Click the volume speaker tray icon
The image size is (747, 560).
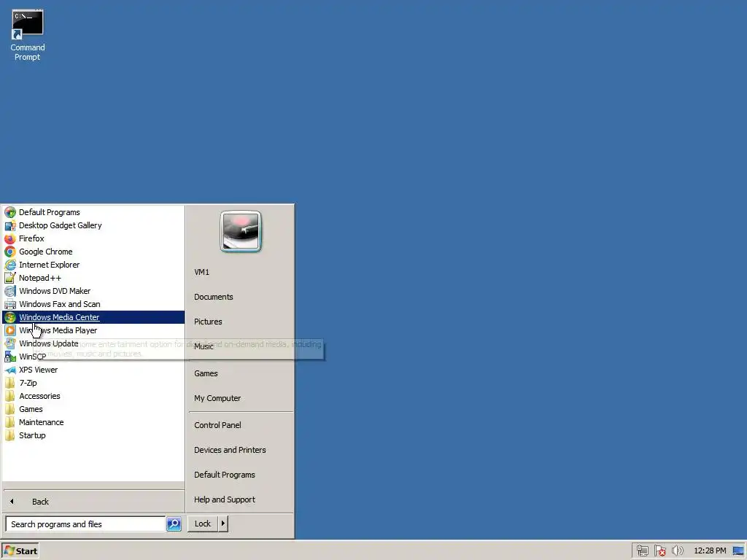tap(677, 551)
